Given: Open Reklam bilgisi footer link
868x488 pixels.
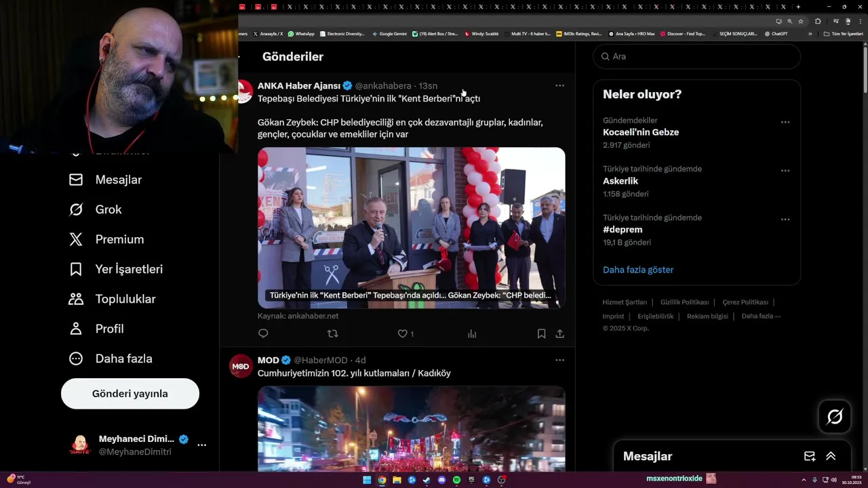Looking at the screenshot, I should coord(707,317).
